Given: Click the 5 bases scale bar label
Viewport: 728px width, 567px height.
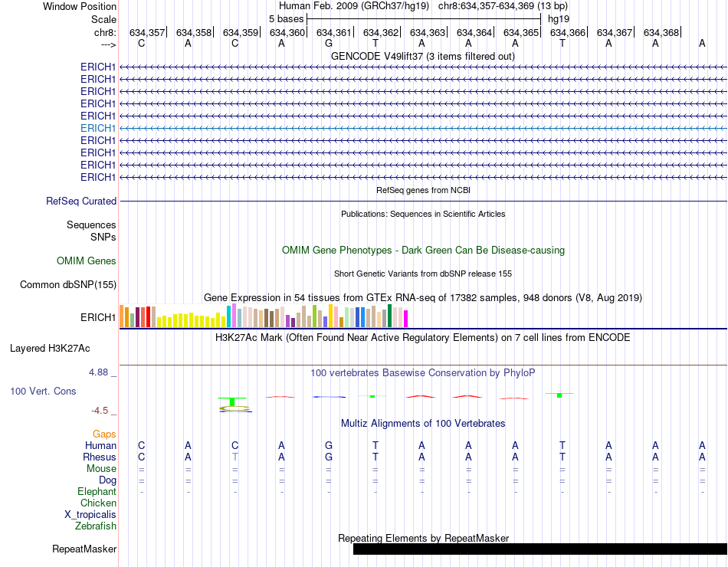Looking at the screenshot, I should point(286,19).
